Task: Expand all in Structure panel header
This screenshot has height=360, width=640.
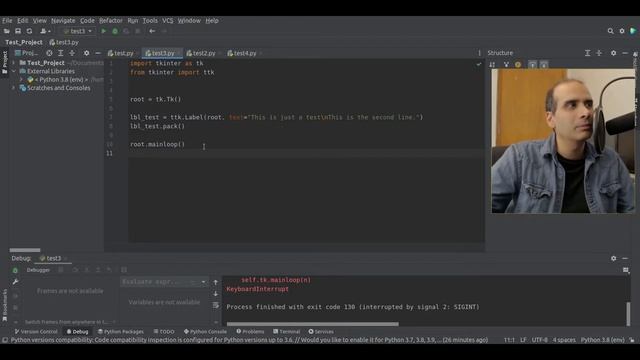Action: (x=587, y=53)
